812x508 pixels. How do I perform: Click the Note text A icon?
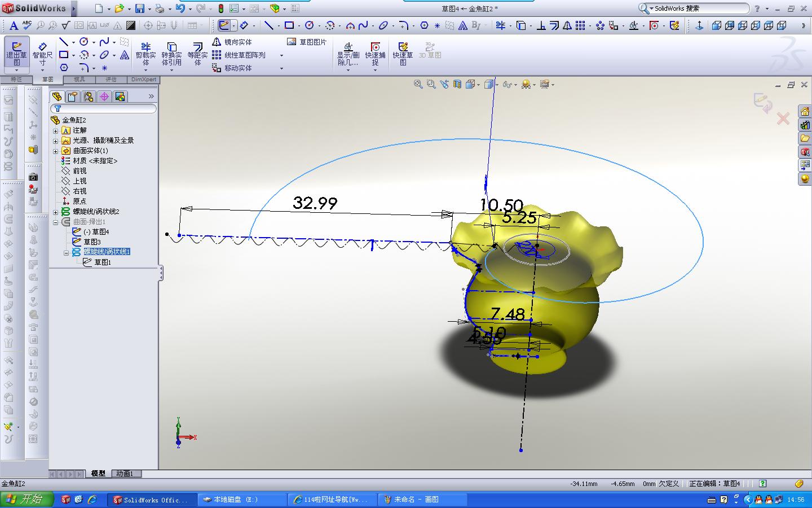[x=14, y=25]
